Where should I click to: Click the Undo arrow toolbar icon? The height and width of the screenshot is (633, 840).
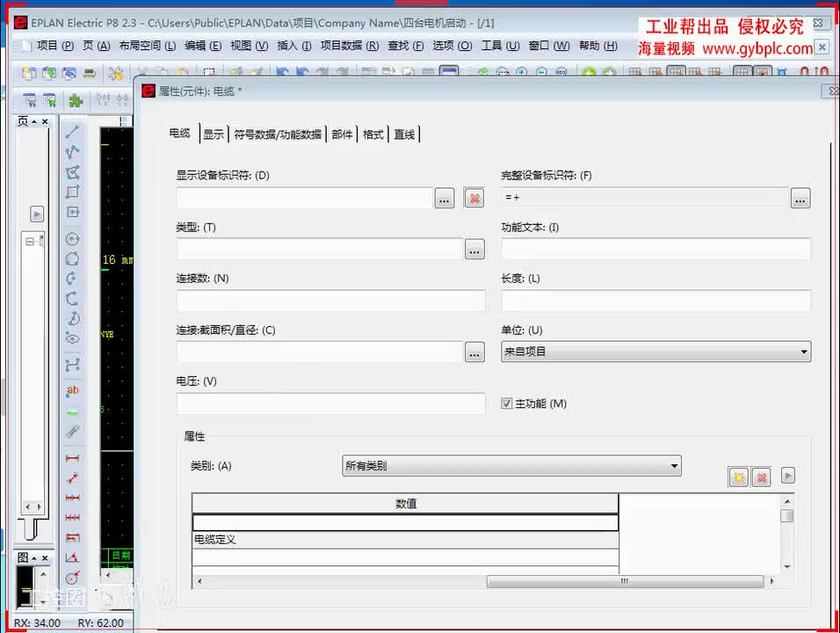(282, 72)
